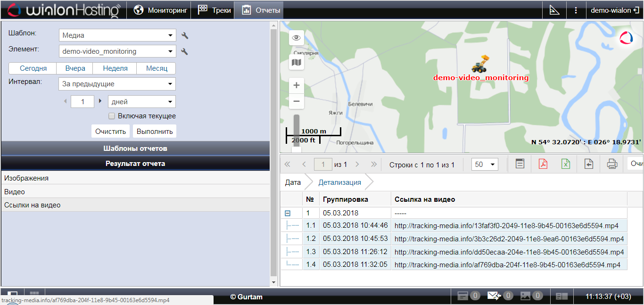
Task: Print the report with the printer icon
Action: [612, 164]
